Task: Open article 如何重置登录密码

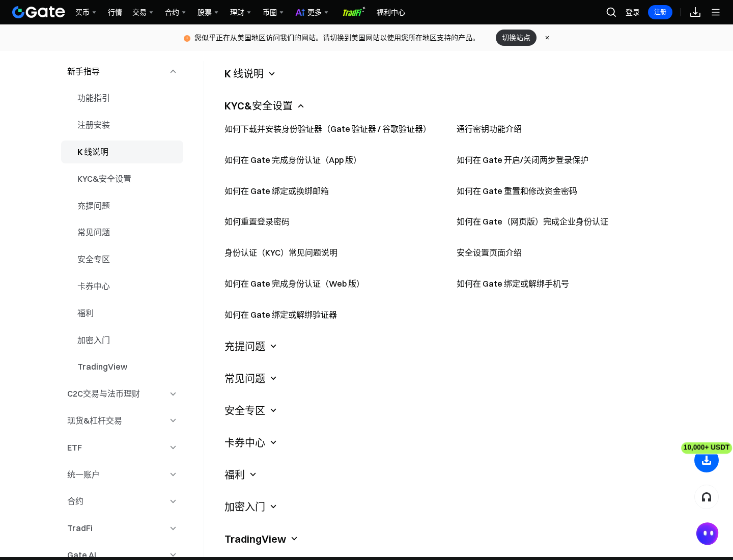Action: click(257, 221)
